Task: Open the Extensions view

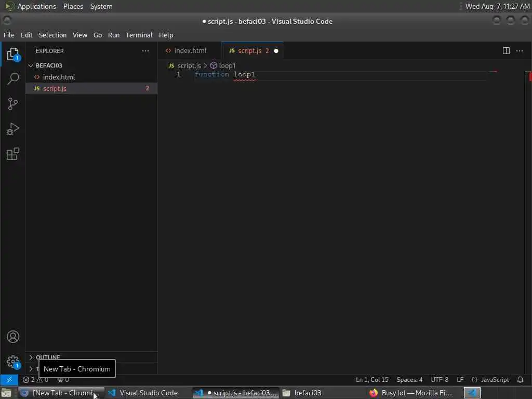Action: [12, 154]
